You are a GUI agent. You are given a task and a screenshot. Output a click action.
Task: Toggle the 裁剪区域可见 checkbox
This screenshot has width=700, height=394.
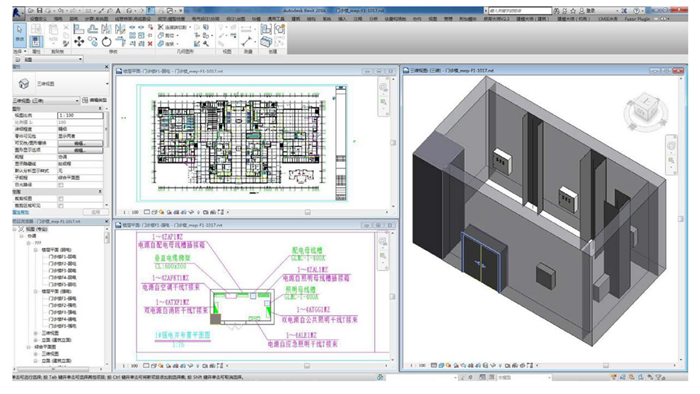[61, 206]
